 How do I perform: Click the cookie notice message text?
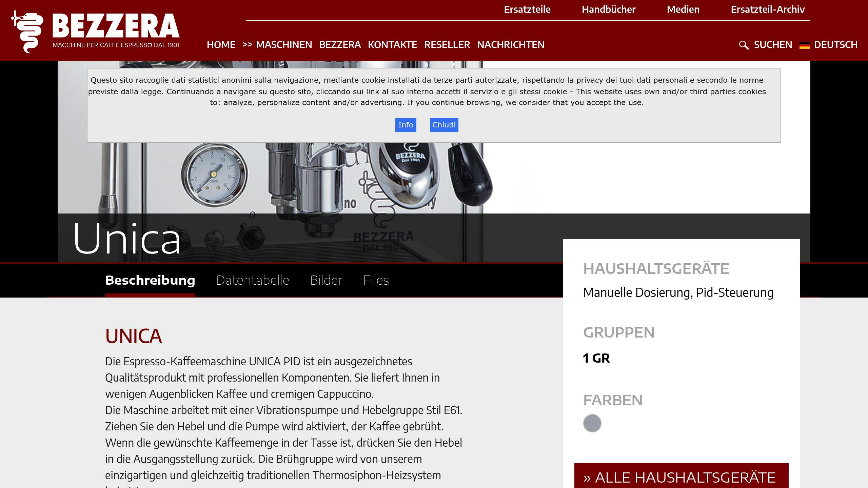pos(427,91)
